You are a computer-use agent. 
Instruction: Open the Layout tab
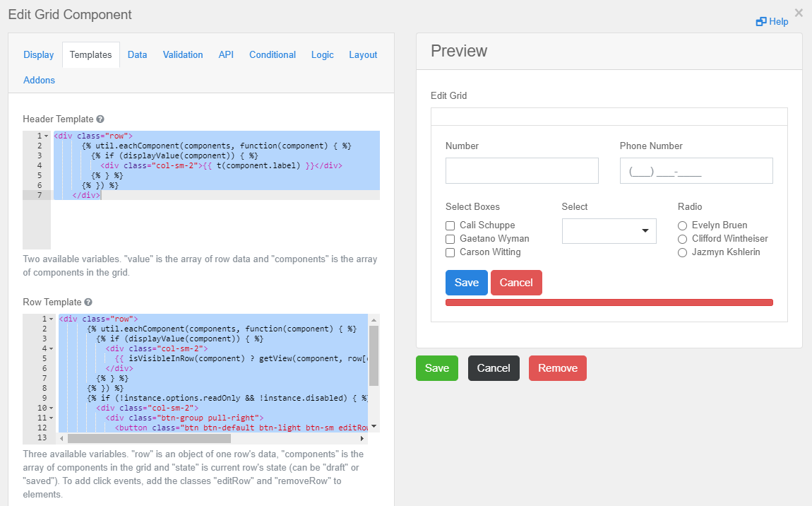tap(363, 55)
